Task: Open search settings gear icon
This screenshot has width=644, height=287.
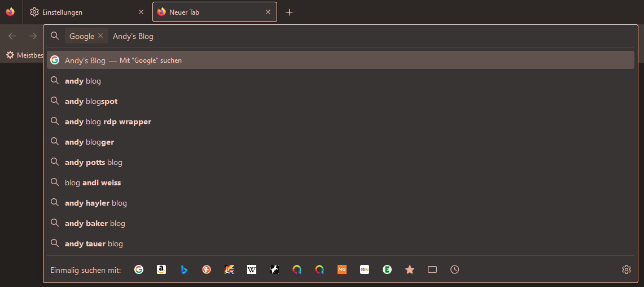Action: (x=626, y=269)
